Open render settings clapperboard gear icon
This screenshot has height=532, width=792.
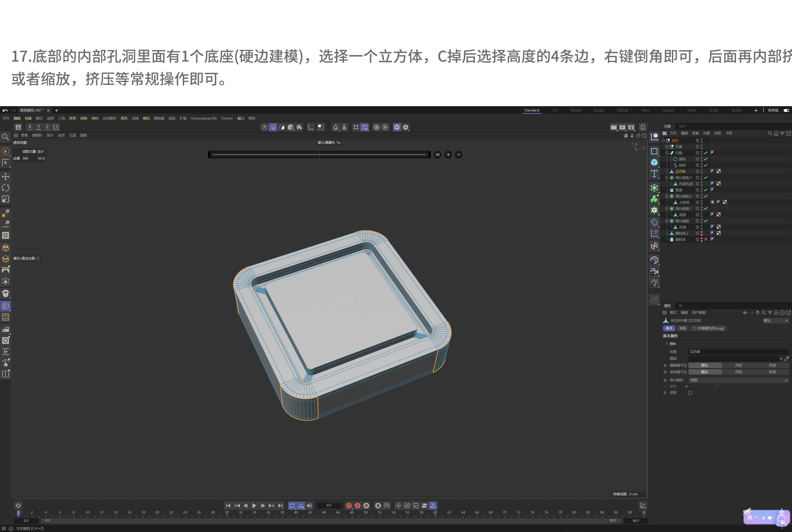point(631,127)
